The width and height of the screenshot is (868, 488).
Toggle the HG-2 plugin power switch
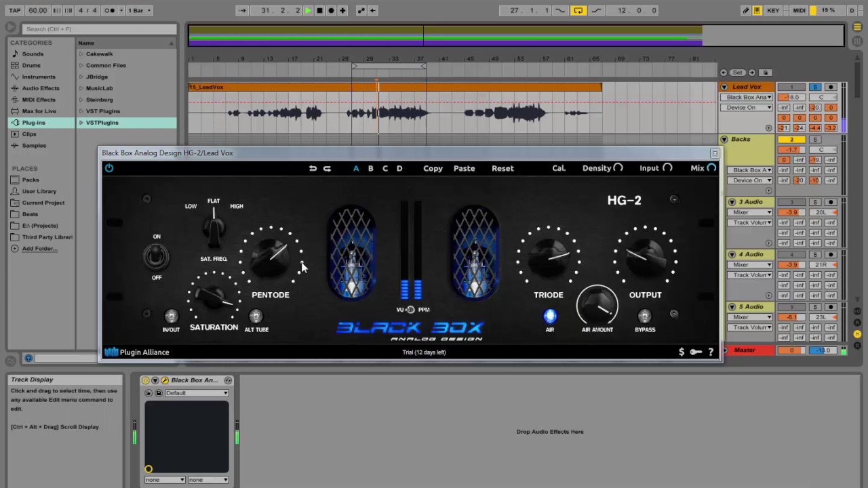(108, 168)
